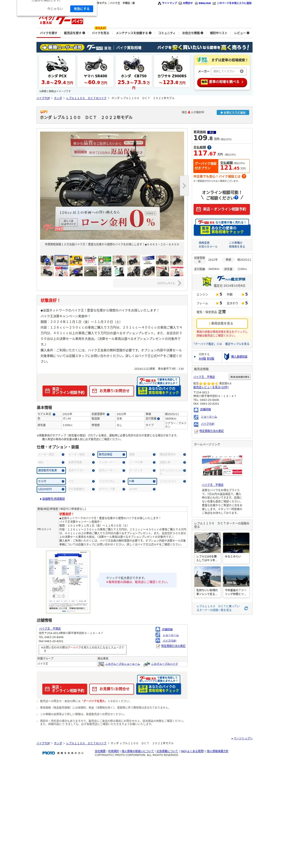Click the 店舗詳細 house icon in sidebar
The image size is (289, 868).
click(196, 410)
